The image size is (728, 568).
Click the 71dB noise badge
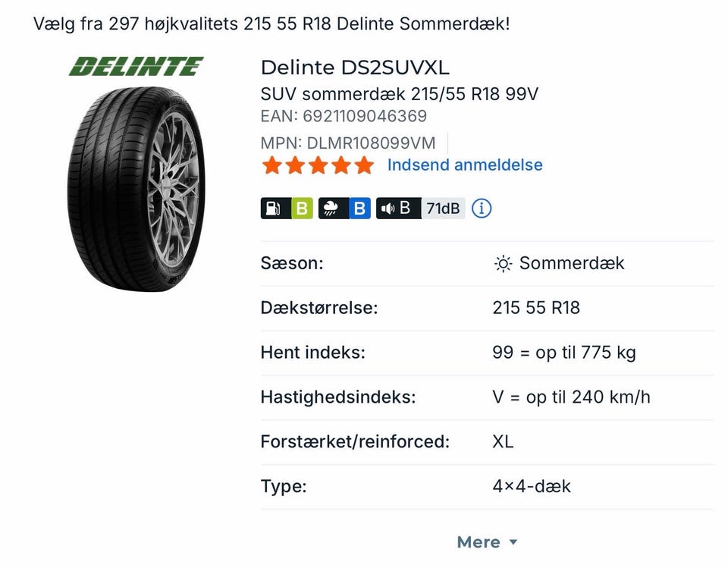(443, 208)
